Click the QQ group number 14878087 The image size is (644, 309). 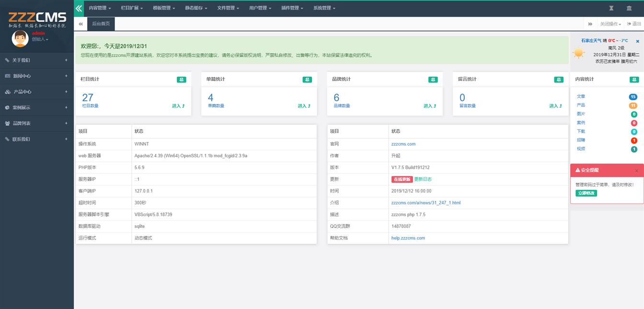point(401,226)
